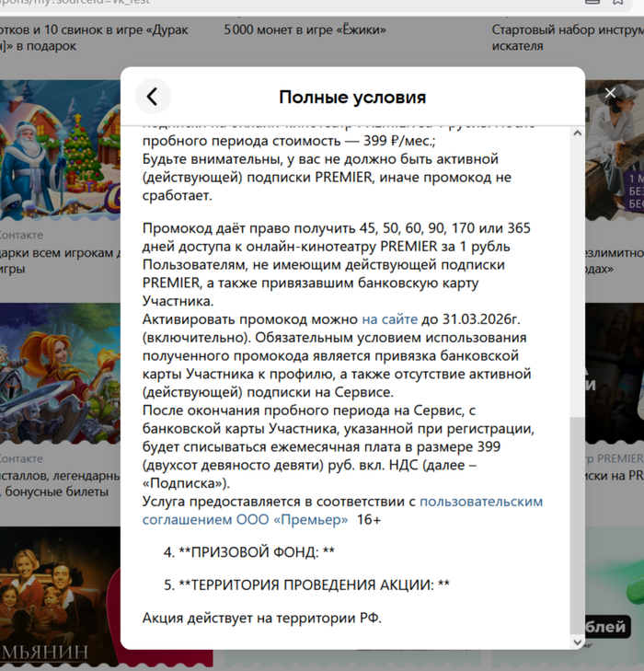Select the «Стартовый набор инструментов искателя» offer
Viewport: 644px width, 671px height.
point(566,37)
